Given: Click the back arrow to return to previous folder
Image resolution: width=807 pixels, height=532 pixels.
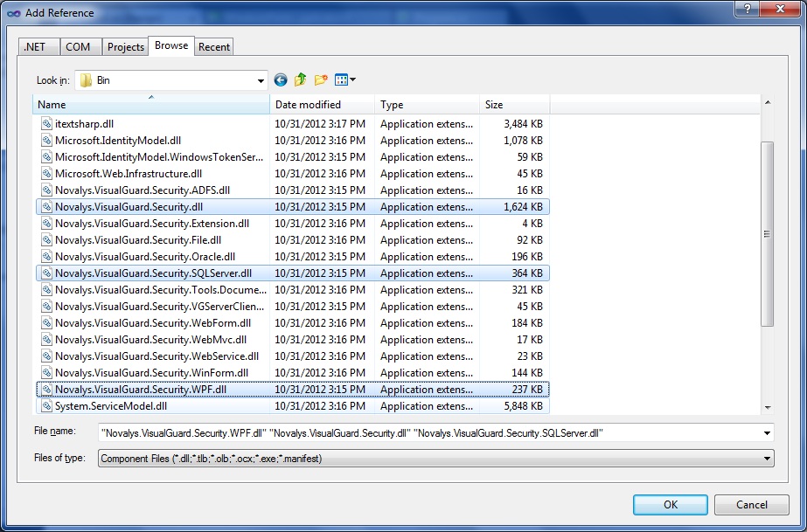Looking at the screenshot, I should (x=280, y=79).
